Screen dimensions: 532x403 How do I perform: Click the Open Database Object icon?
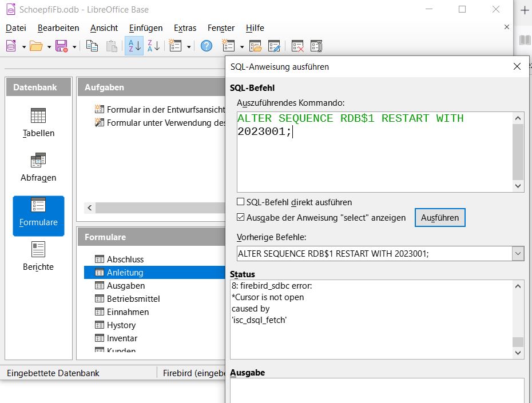[255, 46]
